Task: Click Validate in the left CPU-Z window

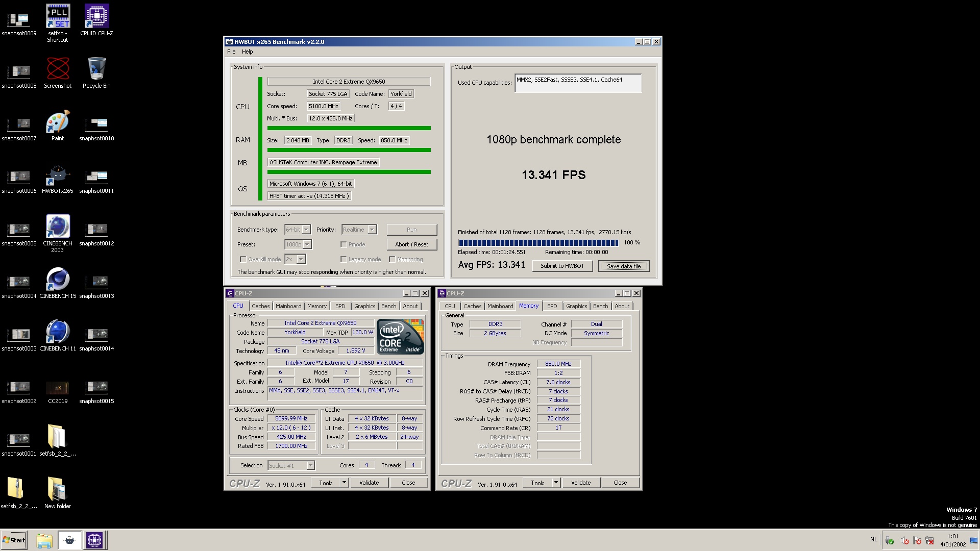Action: 369,483
